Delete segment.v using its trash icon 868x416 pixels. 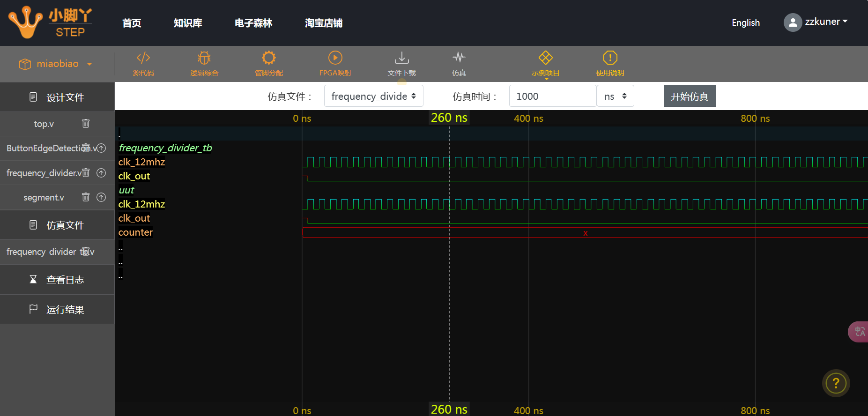coord(86,197)
